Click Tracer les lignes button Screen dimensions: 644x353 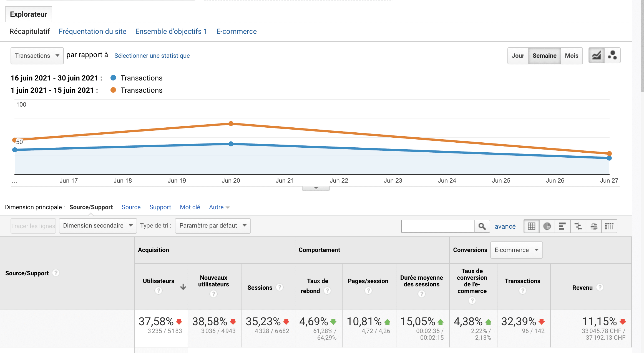[x=33, y=226]
